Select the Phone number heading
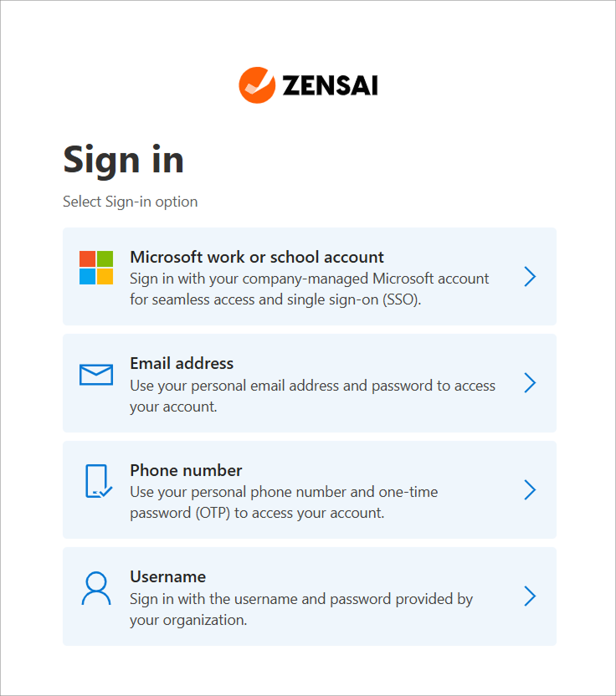616x696 pixels. [x=186, y=470]
